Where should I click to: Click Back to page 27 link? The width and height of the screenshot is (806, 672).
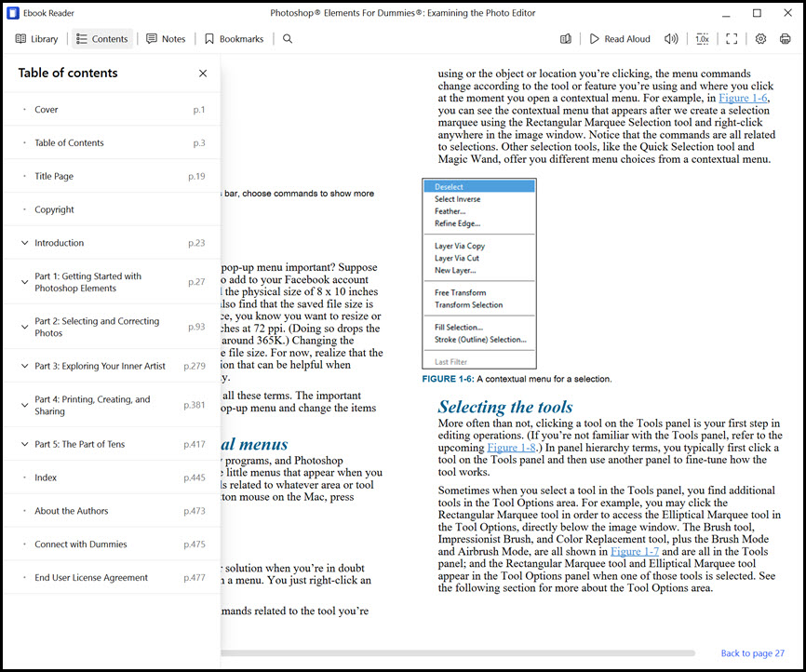[x=753, y=653]
